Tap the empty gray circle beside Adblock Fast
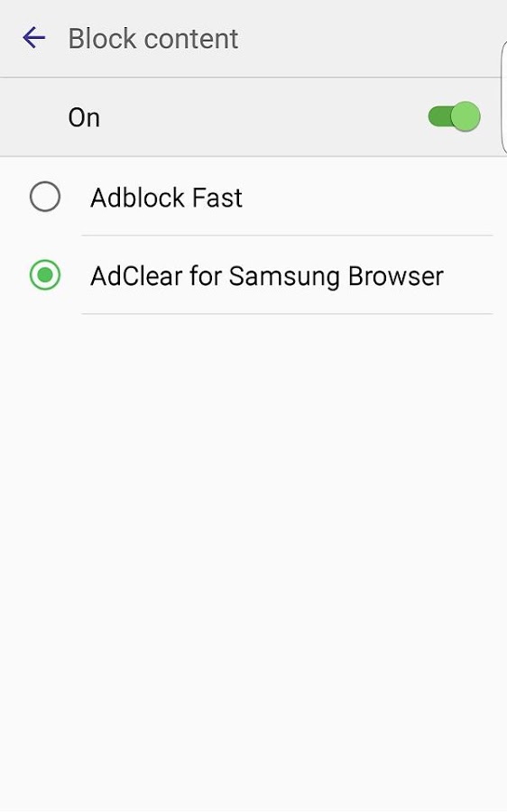The width and height of the screenshot is (507, 812). [45, 197]
